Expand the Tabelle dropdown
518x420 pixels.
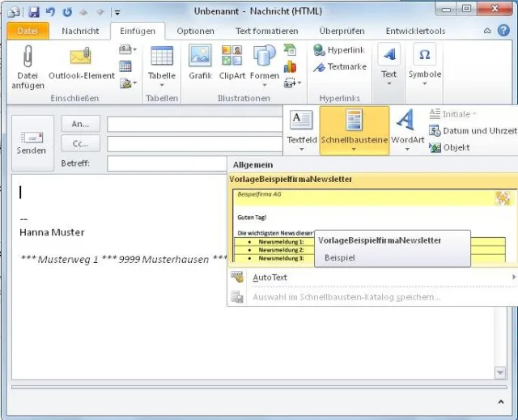[x=162, y=84]
